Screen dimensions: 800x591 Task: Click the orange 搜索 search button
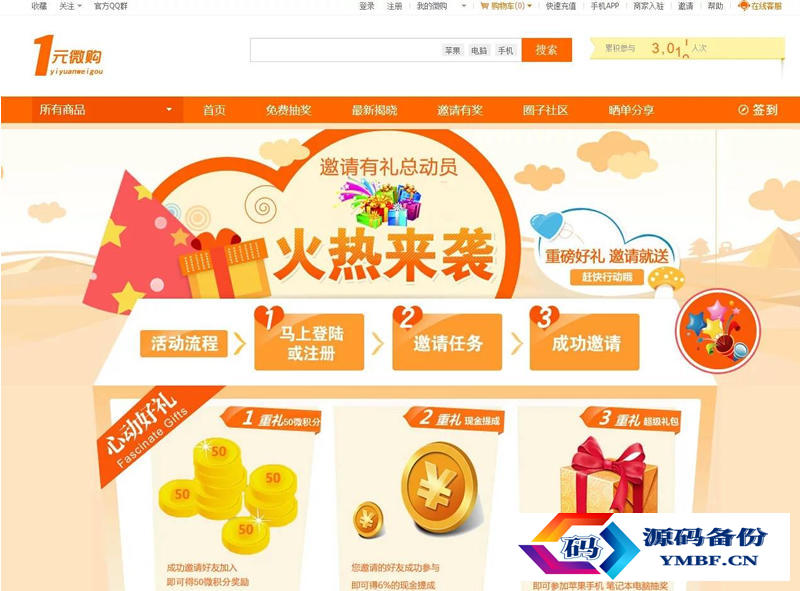point(546,50)
